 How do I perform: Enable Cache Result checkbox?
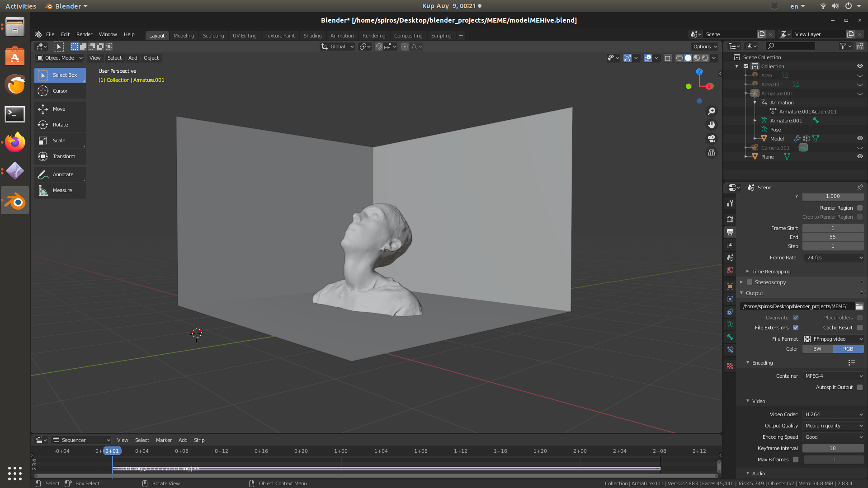click(x=860, y=328)
